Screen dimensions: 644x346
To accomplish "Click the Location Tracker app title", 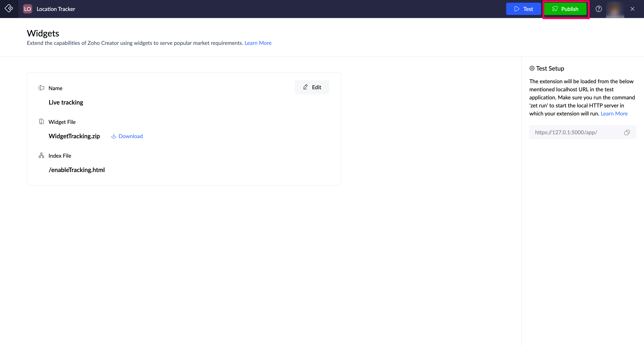I will click(56, 9).
